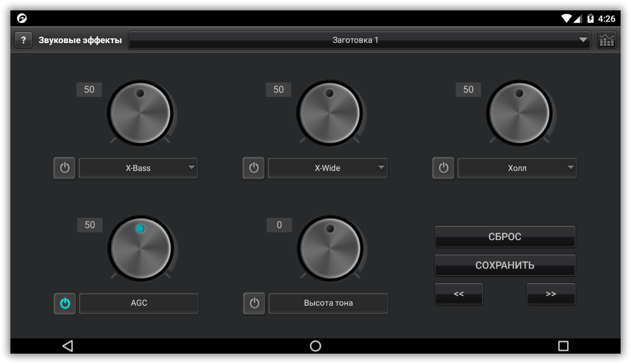Click the Высота тона label field

(x=328, y=303)
